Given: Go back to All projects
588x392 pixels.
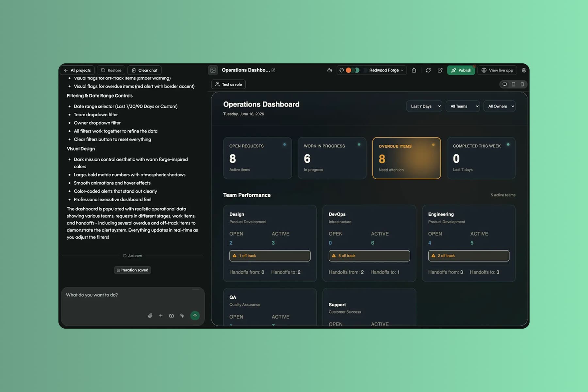Looking at the screenshot, I should point(77,70).
